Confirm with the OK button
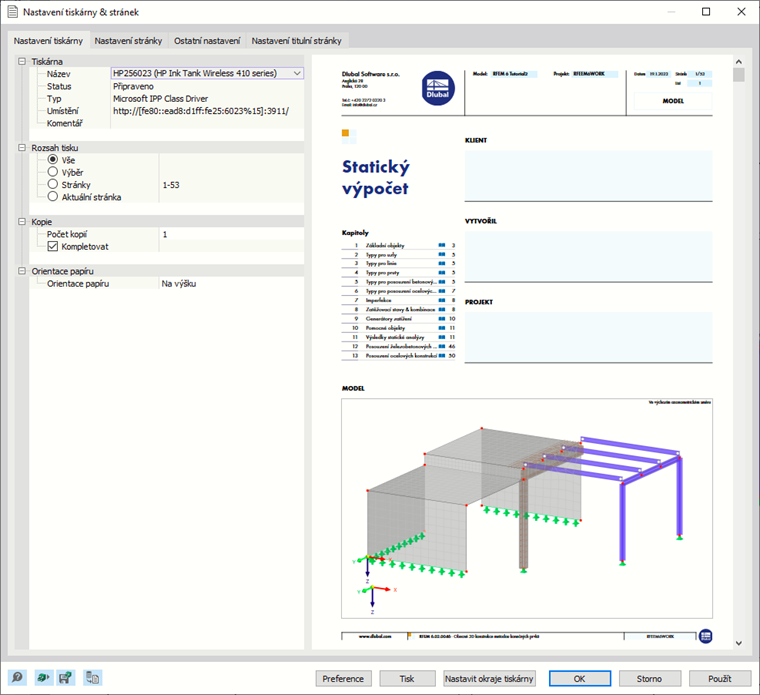 580,679
